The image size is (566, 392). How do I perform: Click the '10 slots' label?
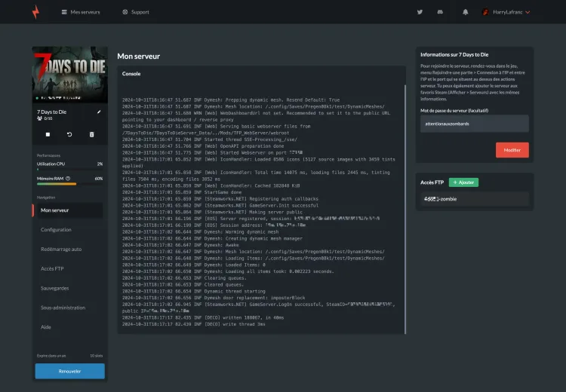click(96, 356)
